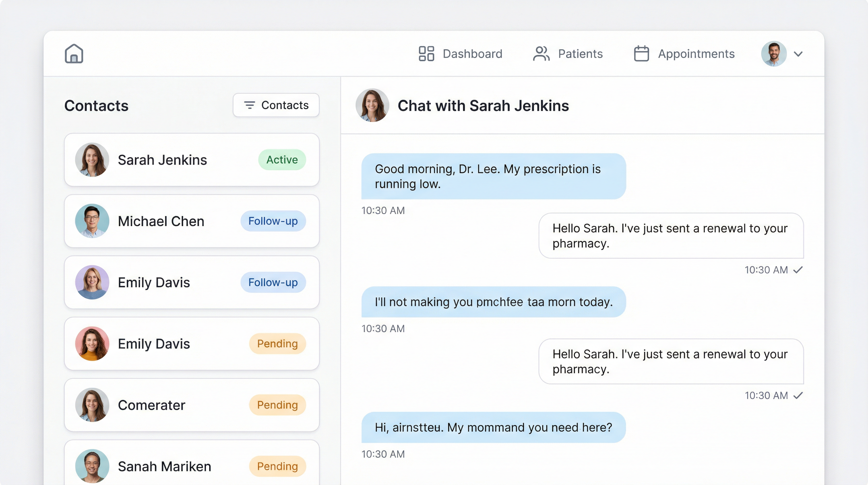Select the Patients icon
Screen dimensions: 868x485
(541, 53)
